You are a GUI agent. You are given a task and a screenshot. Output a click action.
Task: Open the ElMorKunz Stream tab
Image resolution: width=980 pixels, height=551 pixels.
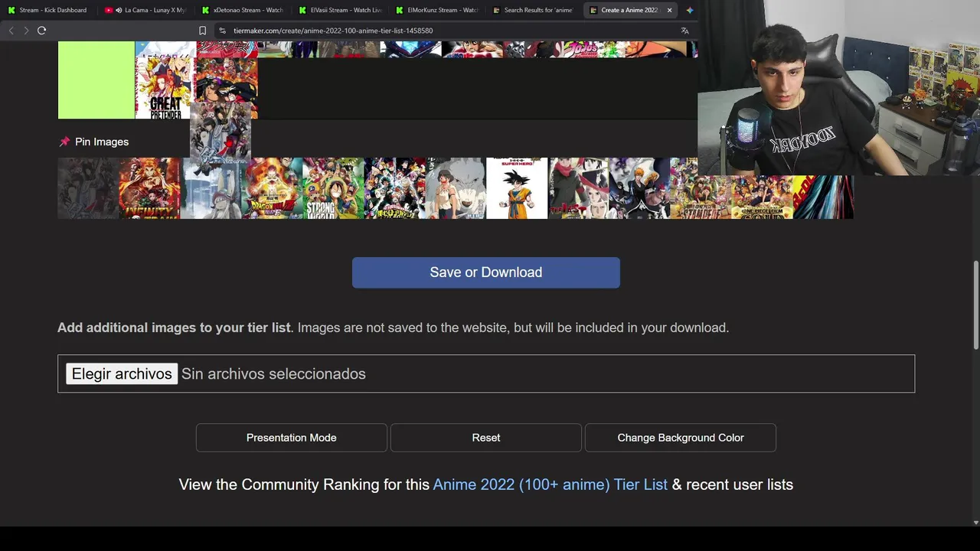click(437, 10)
